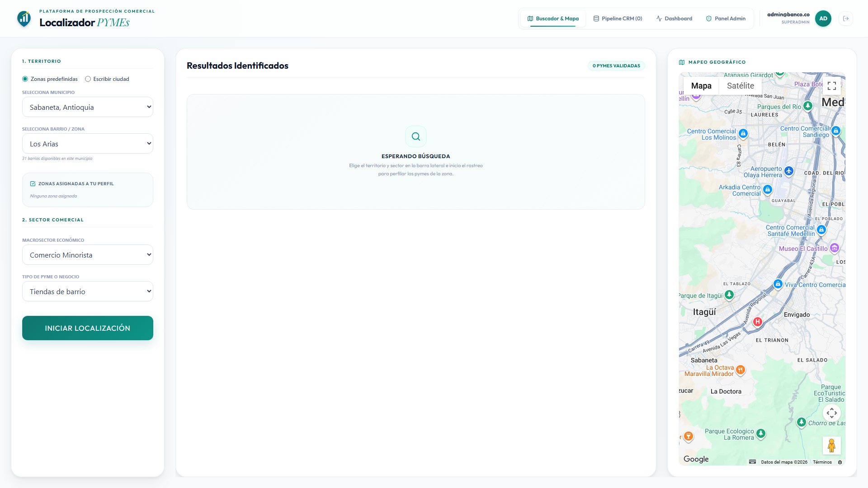Open Street View pegman icon
The height and width of the screenshot is (488, 868).
[x=832, y=446]
